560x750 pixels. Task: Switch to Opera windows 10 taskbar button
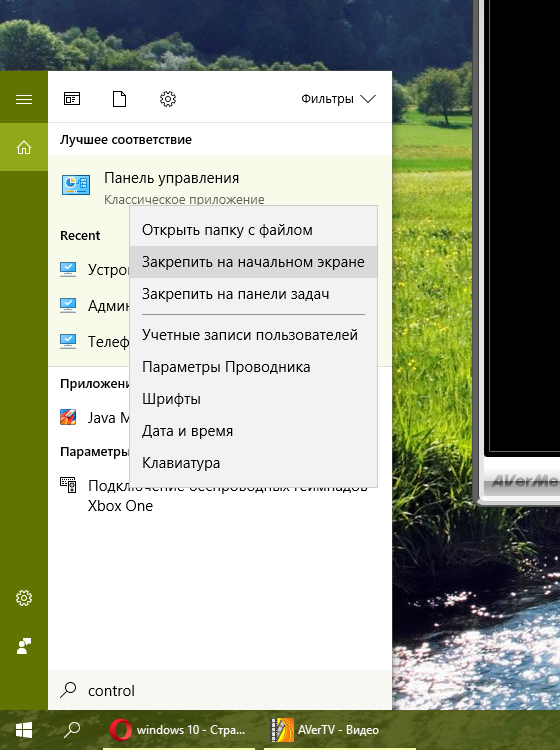click(179, 730)
